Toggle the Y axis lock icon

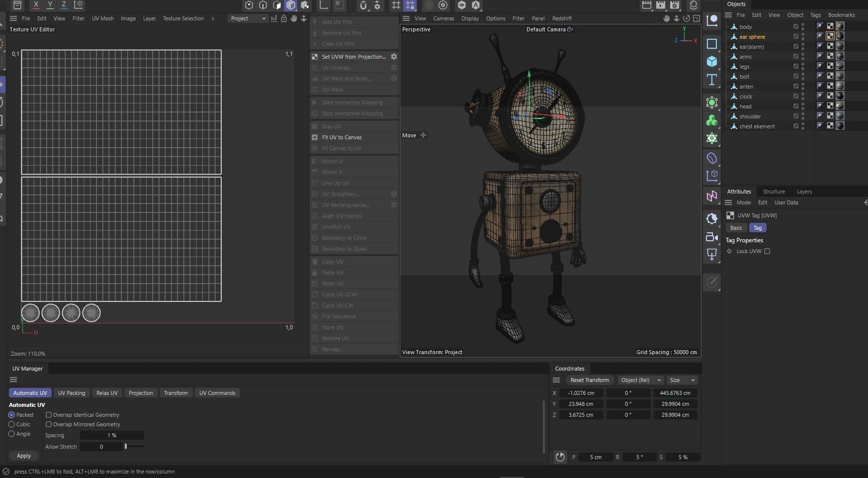(x=50, y=5)
